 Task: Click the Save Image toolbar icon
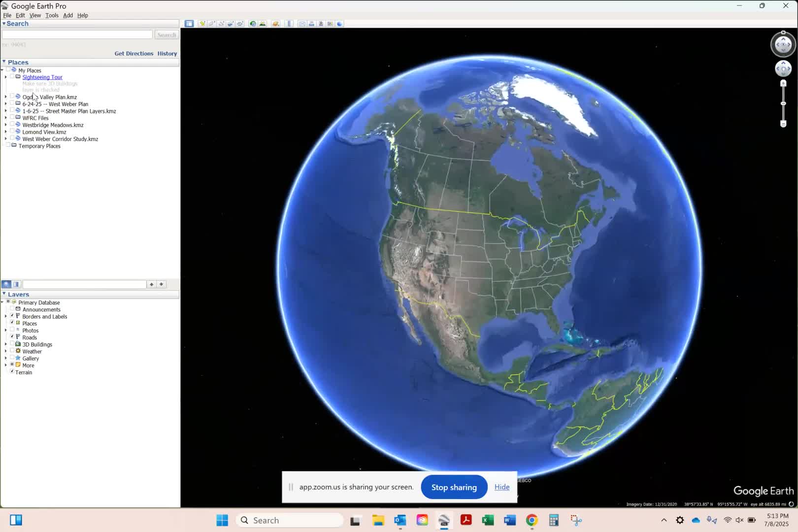point(321,24)
